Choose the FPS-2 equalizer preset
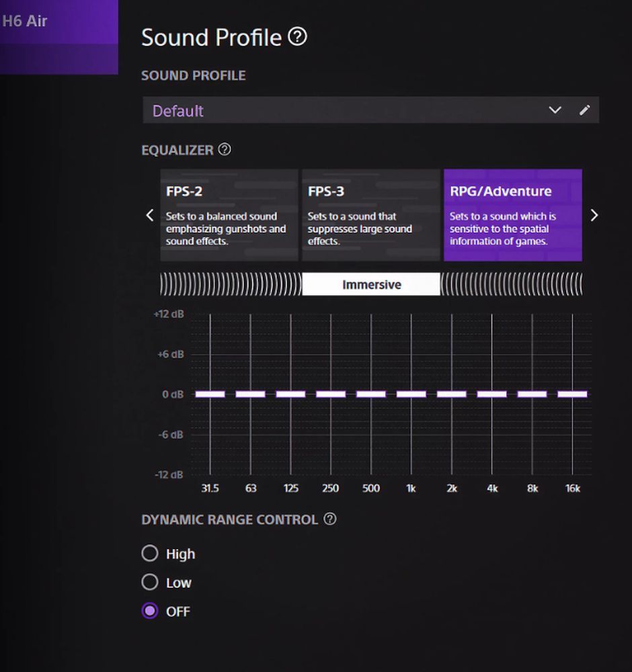This screenshot has height=672, width=632. (229, 215)
